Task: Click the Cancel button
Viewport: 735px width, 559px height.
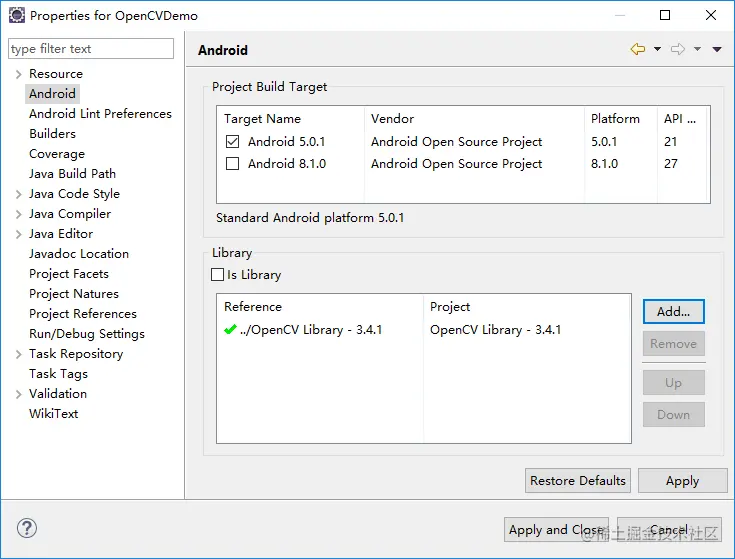Action: pos(669,530)
